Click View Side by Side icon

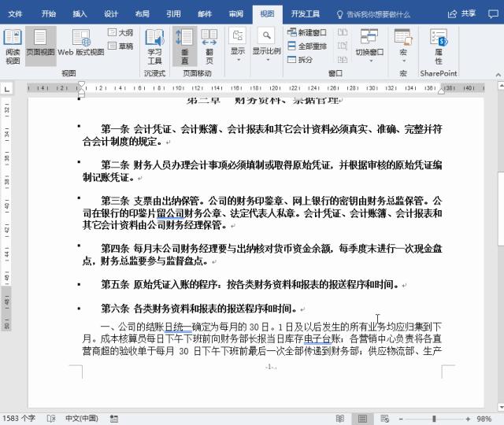[343, 32]
